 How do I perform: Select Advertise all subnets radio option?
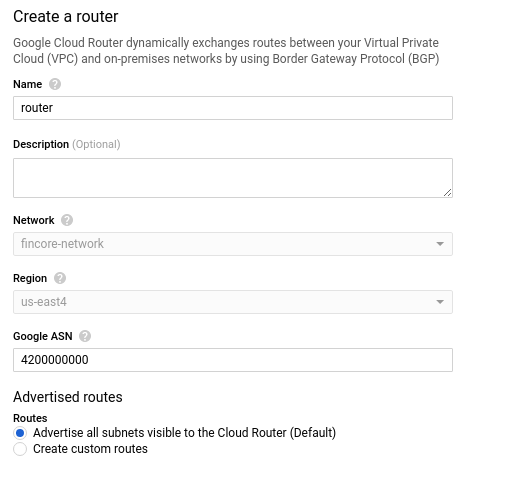(20, 433)
